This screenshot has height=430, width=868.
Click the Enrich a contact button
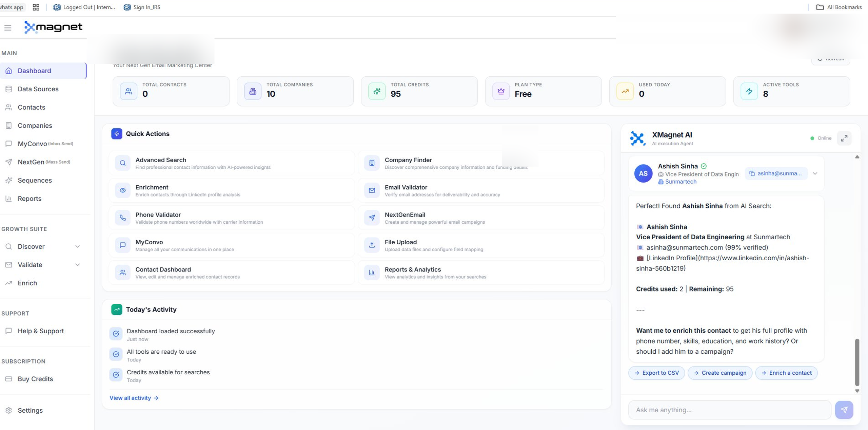pyautogui.click(x=786, y=373)
